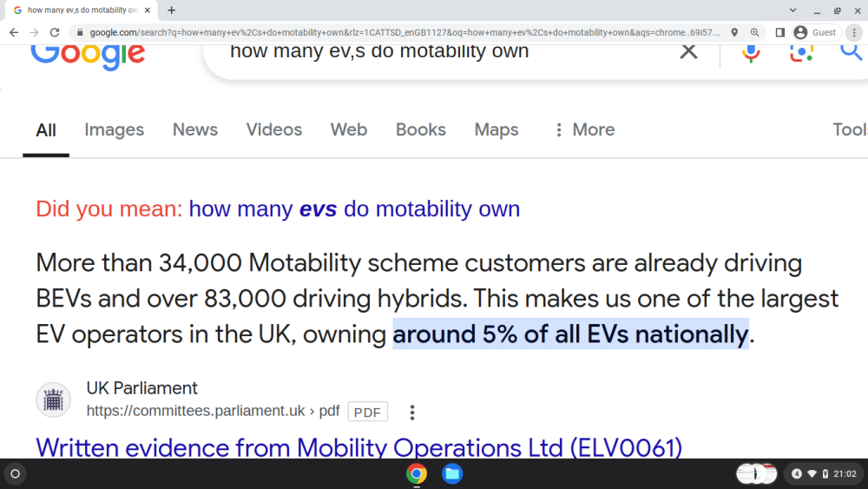Submit search with magnifying glass icon
The width and height of the screenshot is (868, 489).
(852, 51)
